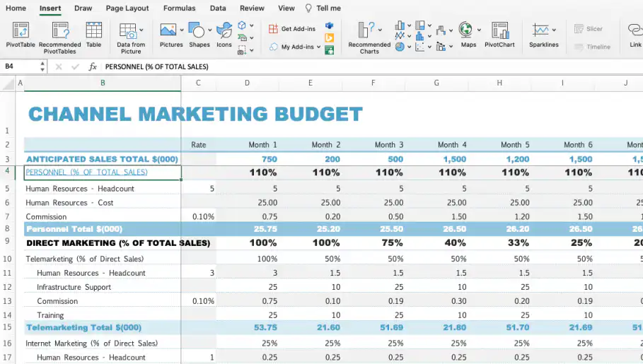
Task: Open the Review tab
Action: tap(252, 8)
